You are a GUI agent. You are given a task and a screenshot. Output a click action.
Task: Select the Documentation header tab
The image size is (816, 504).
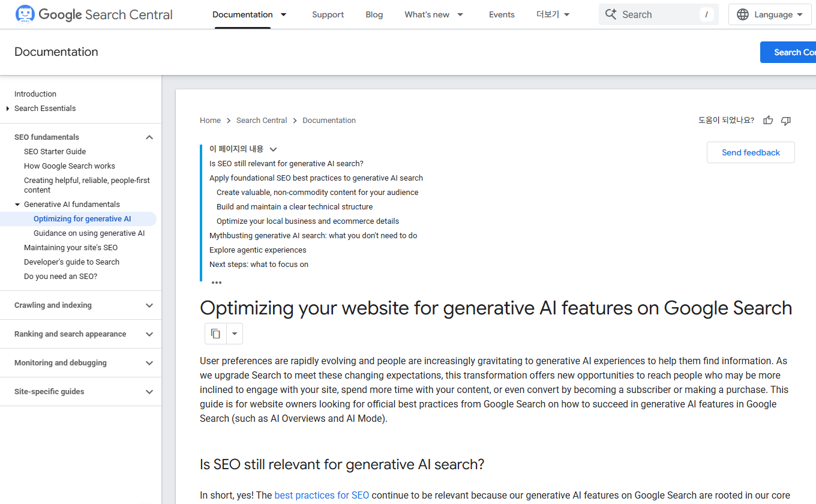(242, 14)
